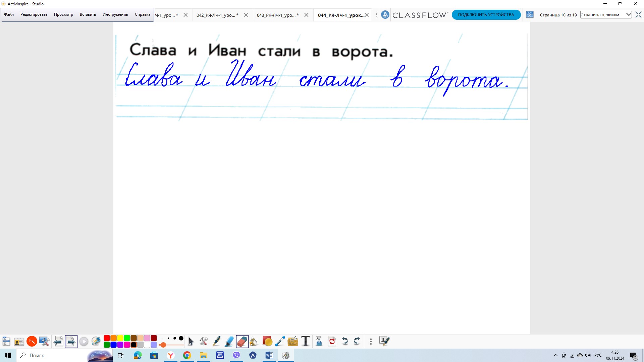The width and height of the screenshot is (644, 362).
Task: Select the Pen tool
Action: (x=216, y=342)
